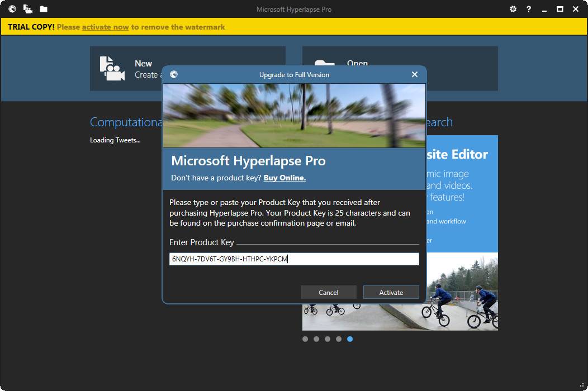The width and height of the screenshot is (588, 391).
Task: Close the main Hyperlapse Pro window
Action: (x=576, y=9)
